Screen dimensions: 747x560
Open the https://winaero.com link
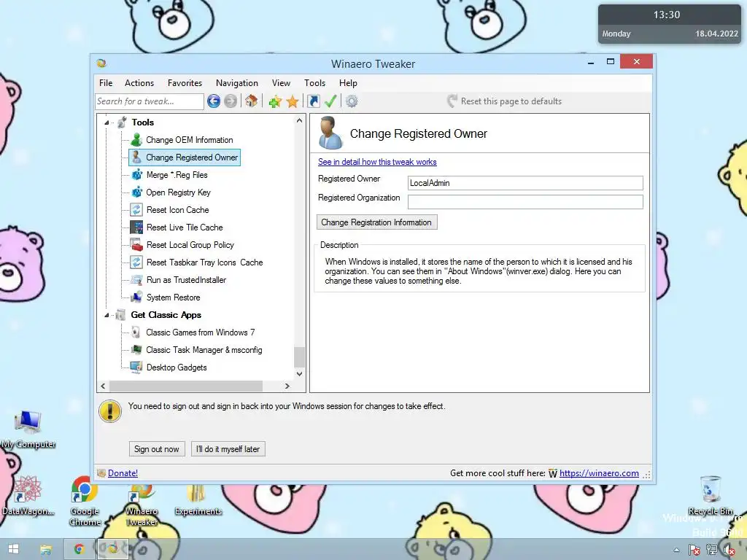pyautogui.click(x=599, y=472)
